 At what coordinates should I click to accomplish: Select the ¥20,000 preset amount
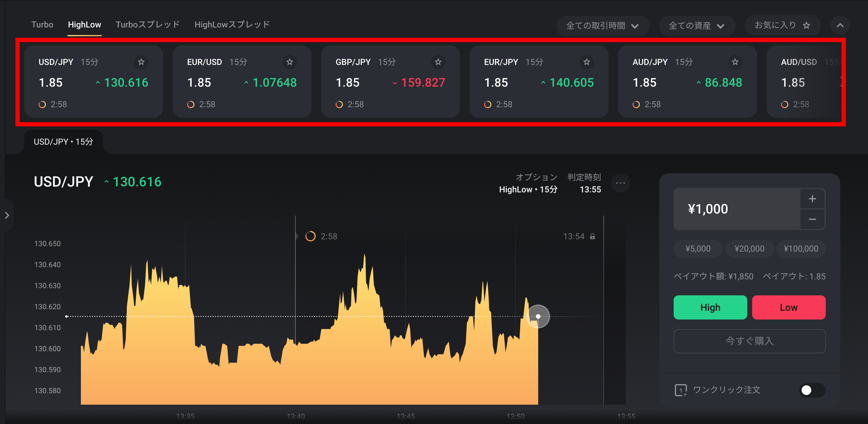tap(749, 249)
